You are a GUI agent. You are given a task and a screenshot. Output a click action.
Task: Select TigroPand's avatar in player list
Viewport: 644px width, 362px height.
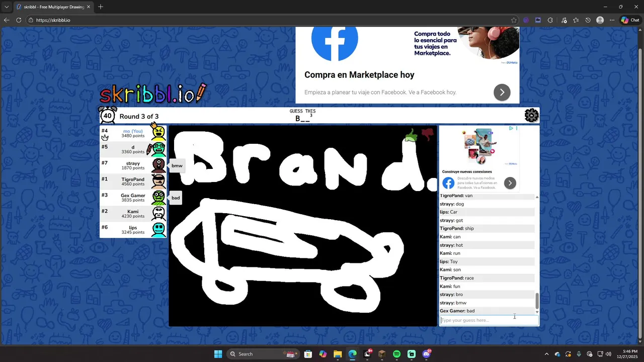click(x=158, y=181)
